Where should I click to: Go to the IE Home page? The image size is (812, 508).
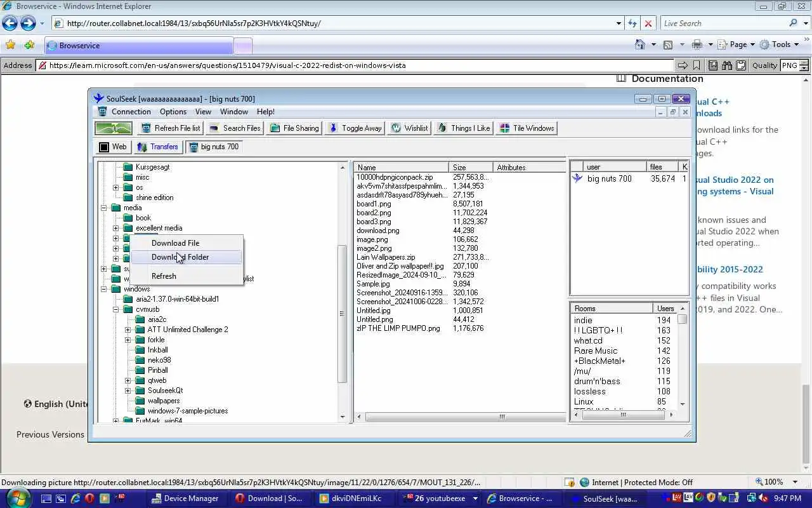point(640,44)
